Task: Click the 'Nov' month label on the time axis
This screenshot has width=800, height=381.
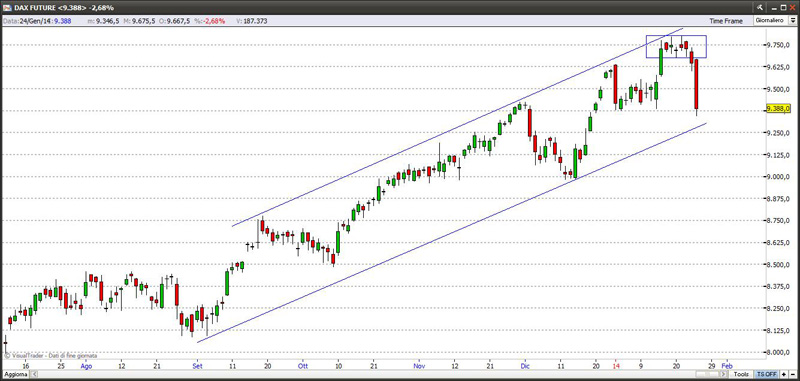Action: (419, 366)
